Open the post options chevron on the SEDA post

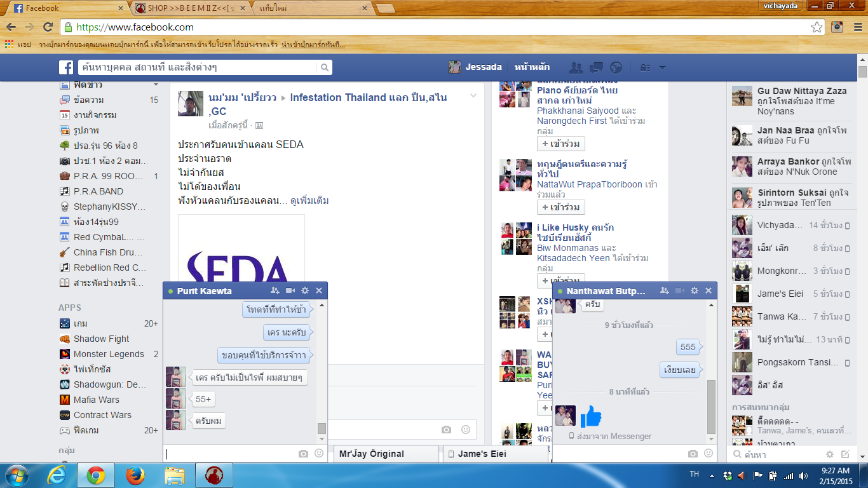click(473, 95)
